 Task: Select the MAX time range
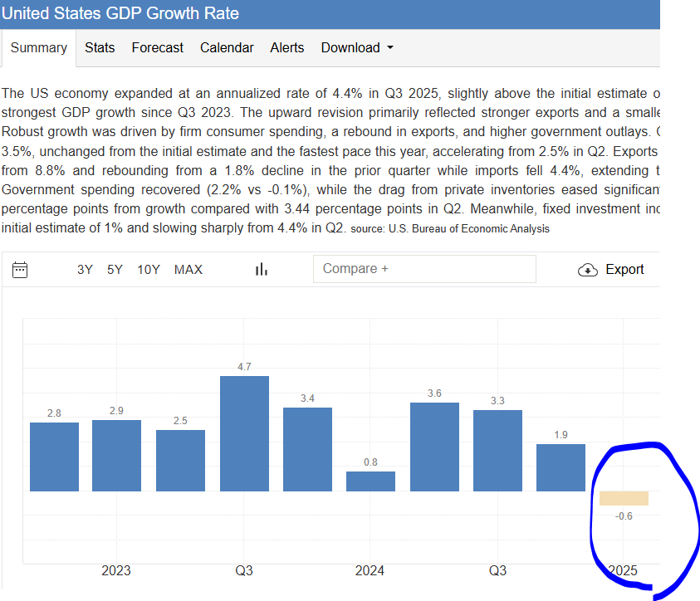click(x=188, y=270)
